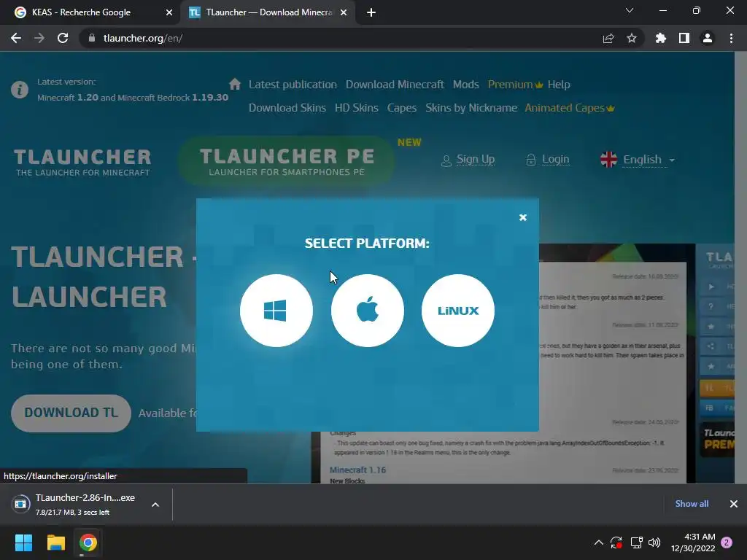Viewport: 747px width, 560px height.
Task: Expand options for the TLauncher download item
Action: 155,505
